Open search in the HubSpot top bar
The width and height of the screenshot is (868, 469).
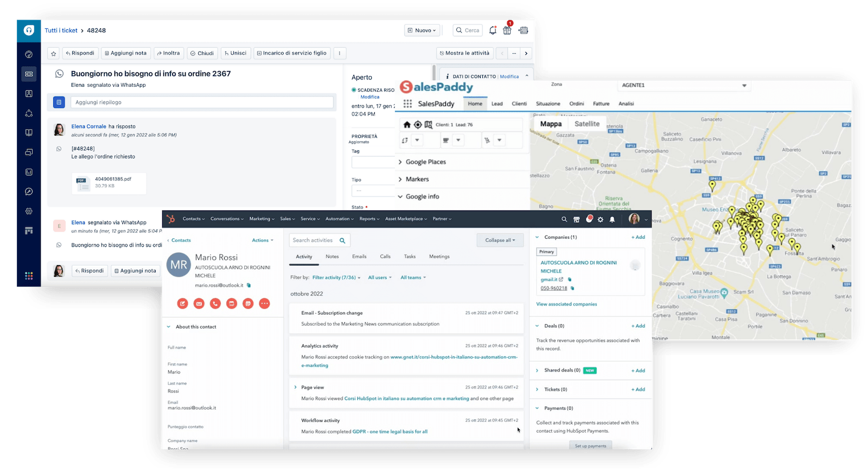[564, 219]
